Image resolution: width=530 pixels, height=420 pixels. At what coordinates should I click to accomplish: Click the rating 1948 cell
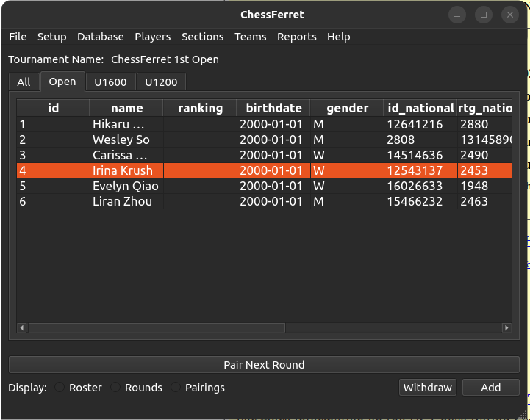point(484,186)
